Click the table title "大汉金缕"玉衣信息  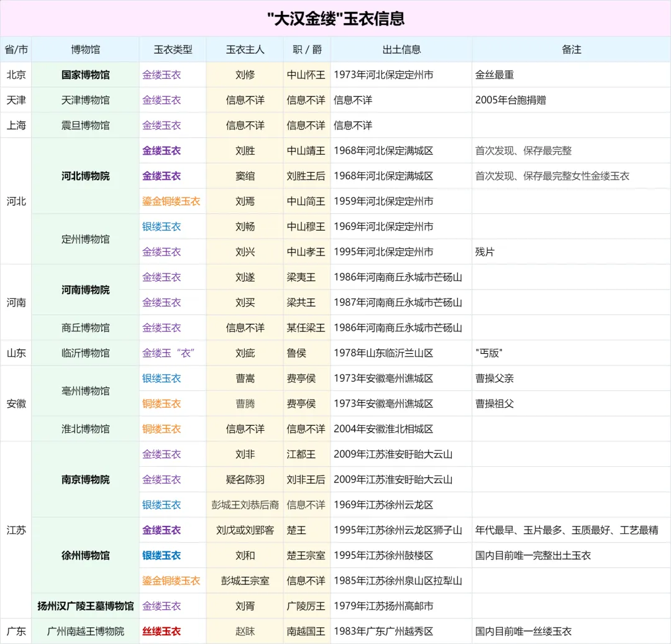tap(335, 19)
